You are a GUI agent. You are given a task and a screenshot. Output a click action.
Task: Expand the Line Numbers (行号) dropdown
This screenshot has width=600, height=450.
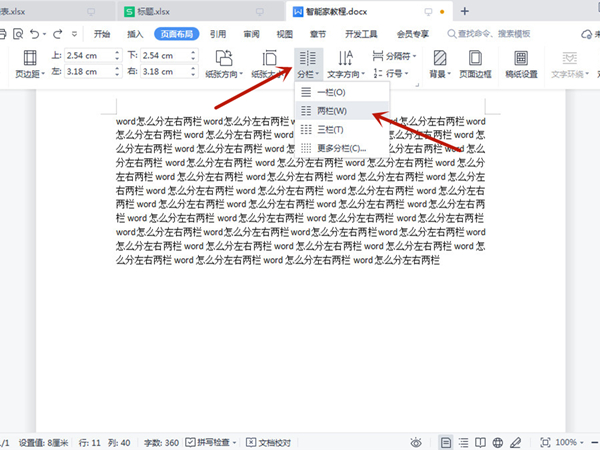coord(394,74)
